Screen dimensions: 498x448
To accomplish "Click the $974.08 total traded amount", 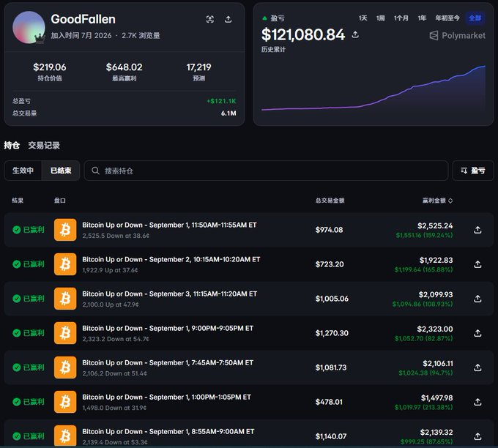I will coord(329,230).
